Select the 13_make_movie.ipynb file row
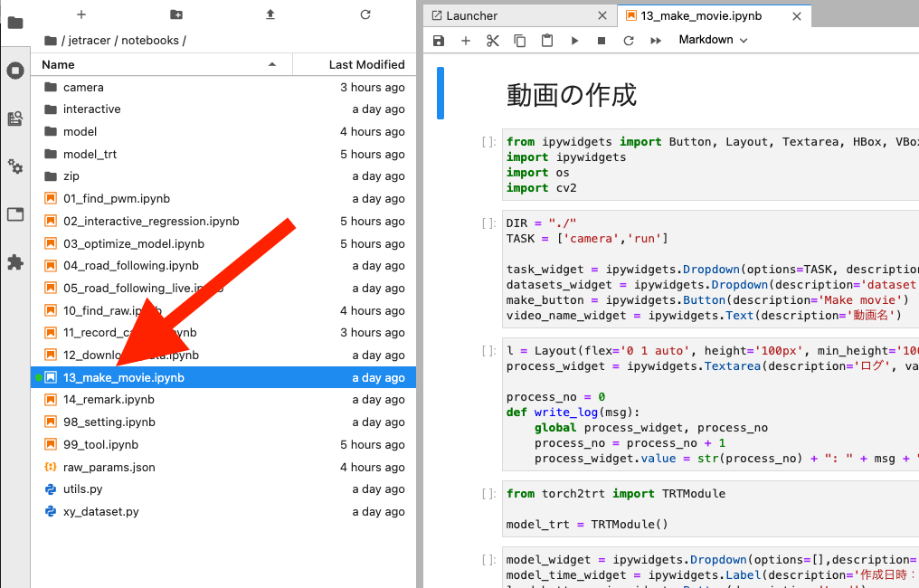Image resolution: width=919 pixels, height=588 pixels. (x=223, y=377)
